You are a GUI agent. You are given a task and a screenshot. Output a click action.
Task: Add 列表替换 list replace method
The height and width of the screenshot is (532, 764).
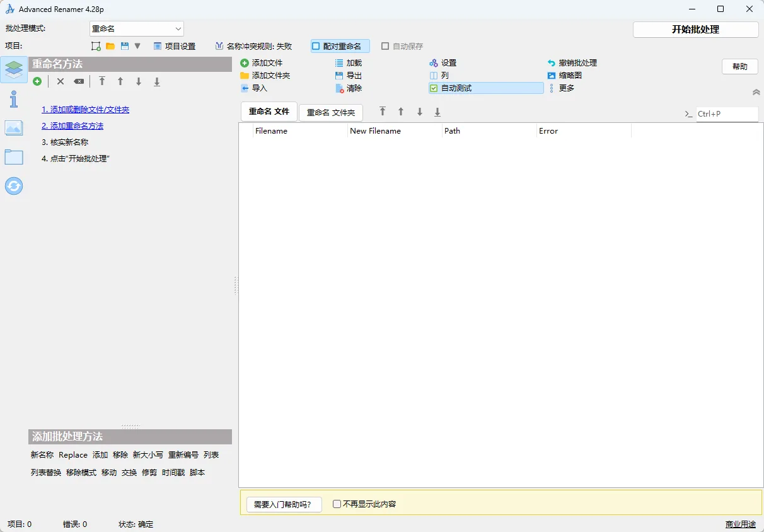coord(46,473)
